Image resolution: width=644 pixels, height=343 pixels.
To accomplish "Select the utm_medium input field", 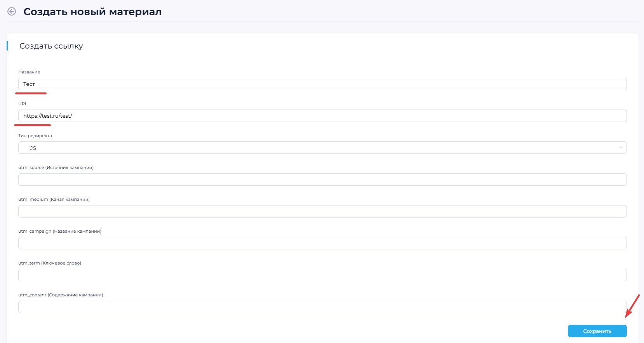I will click(322, 211).
